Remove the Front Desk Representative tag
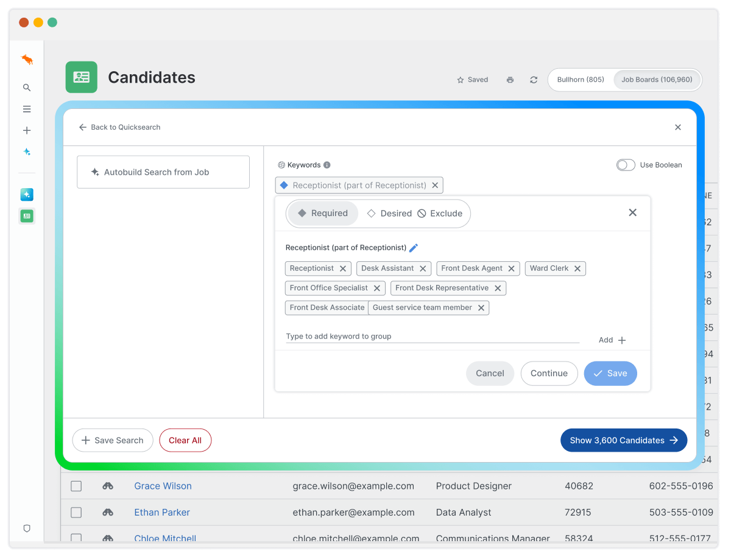Viewport: 731px width, 560px height. point(498,288)
